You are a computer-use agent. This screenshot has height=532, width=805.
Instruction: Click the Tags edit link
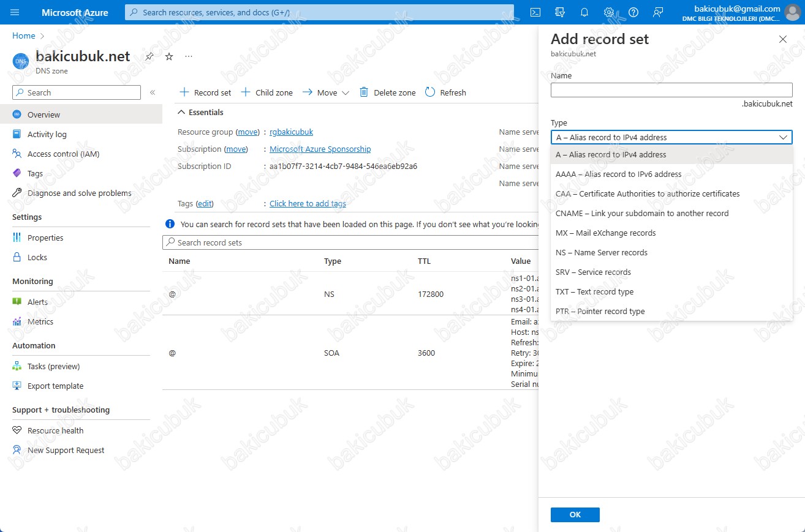(x=205, y=203)
